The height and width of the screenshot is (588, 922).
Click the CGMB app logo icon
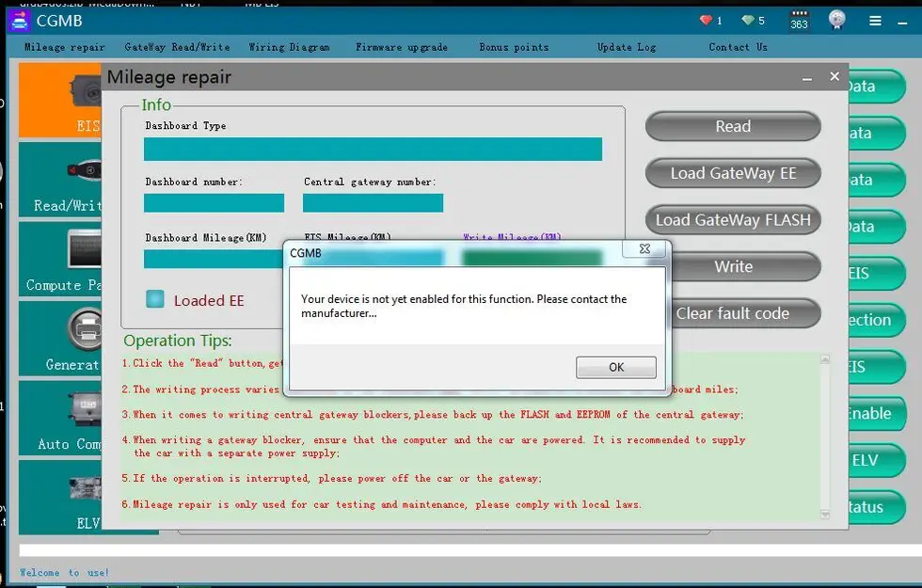pyautogui.click(x=20, y=21)
